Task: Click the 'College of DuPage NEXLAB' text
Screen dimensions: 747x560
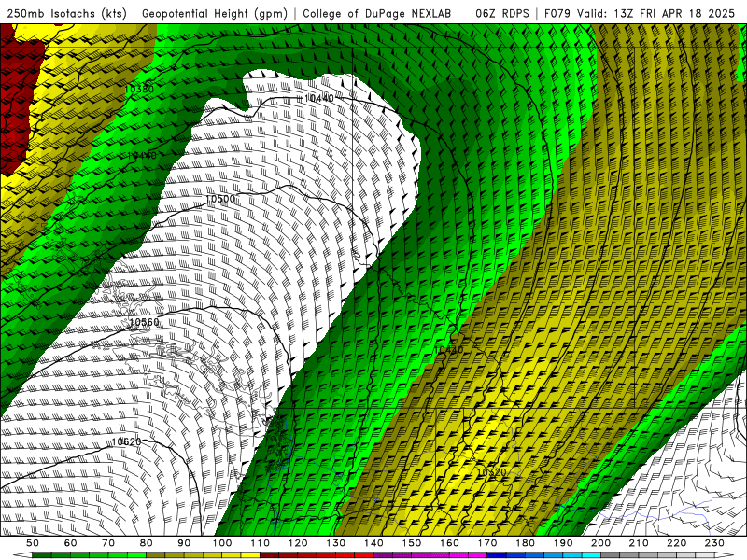Action: [377, 13]
